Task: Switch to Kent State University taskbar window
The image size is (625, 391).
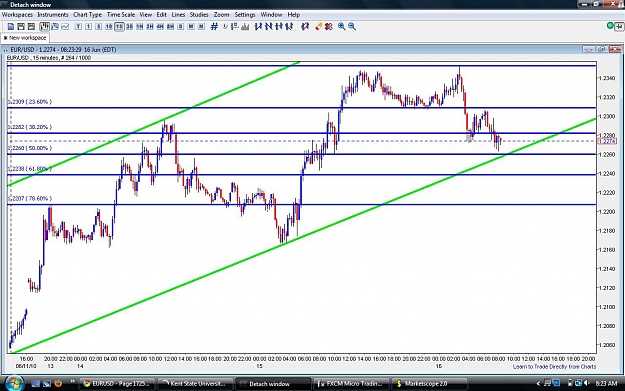Action: coord(195,384)
